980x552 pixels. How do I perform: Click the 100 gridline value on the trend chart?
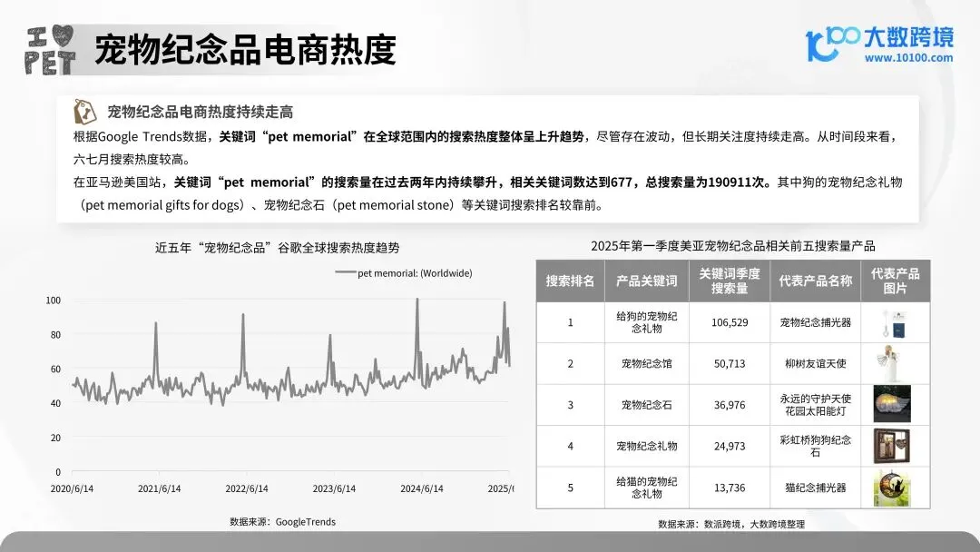click(53, 300)
